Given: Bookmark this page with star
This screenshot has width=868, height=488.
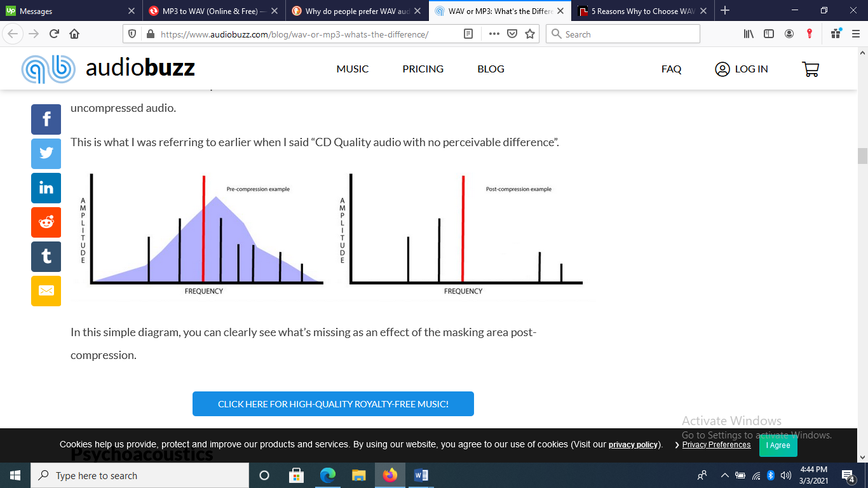Looking at the screenshot, I should pyautogui.click(x=530, y=34).
